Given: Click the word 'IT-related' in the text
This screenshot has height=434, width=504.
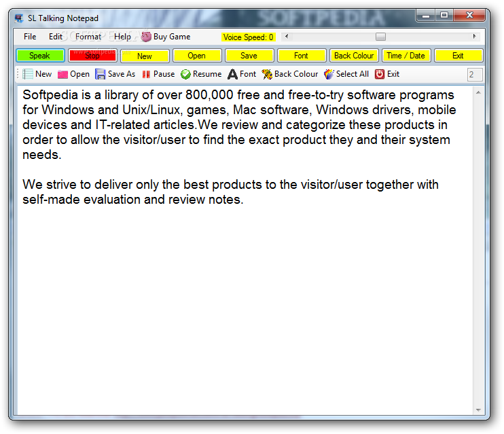Looking at the screenshot, I should tap(122, 125).
